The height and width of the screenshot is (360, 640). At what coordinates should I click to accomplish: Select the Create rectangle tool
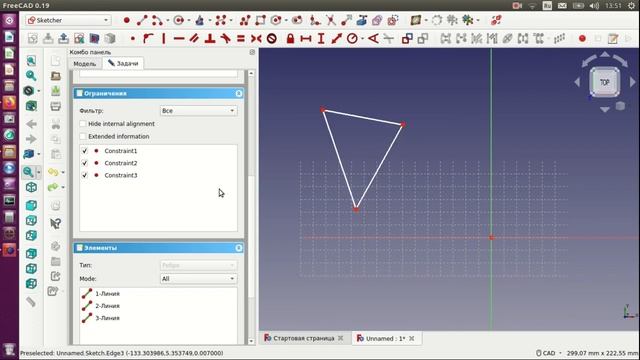coord(260,20)
